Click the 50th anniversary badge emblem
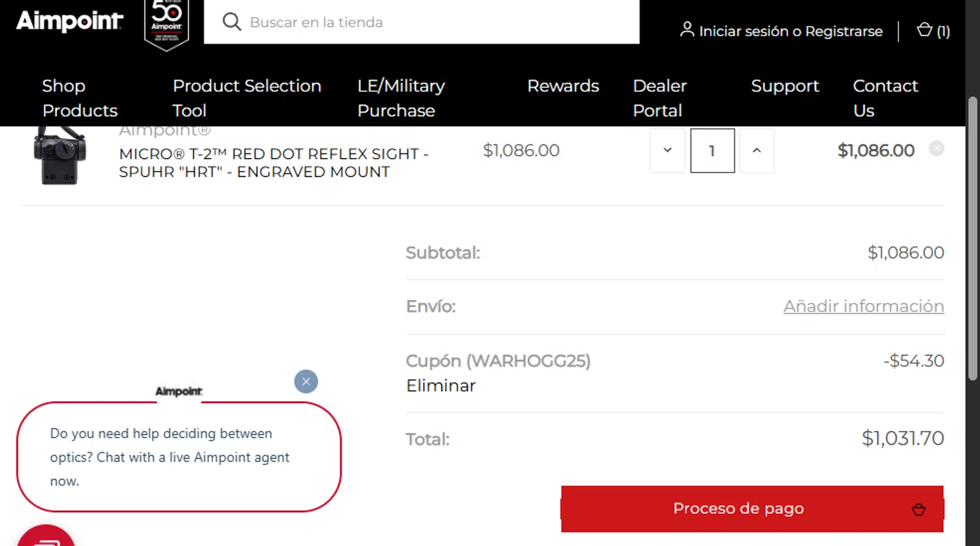 tap(167, 25)
